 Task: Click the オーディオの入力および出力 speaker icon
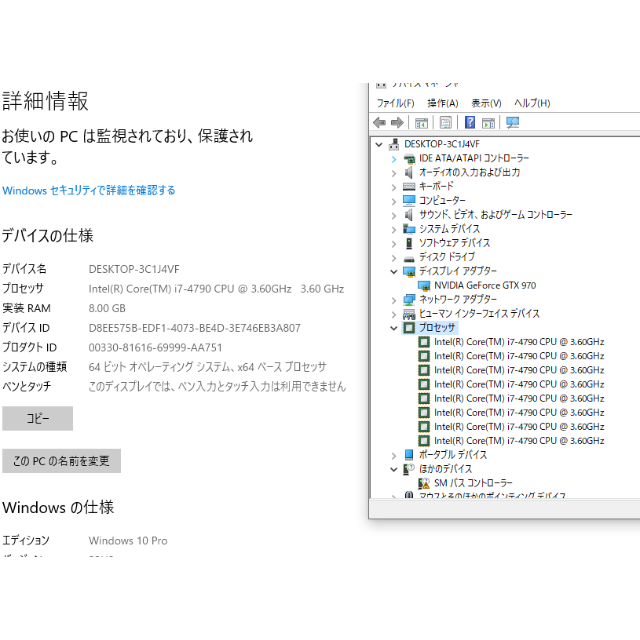pos(409,173)
